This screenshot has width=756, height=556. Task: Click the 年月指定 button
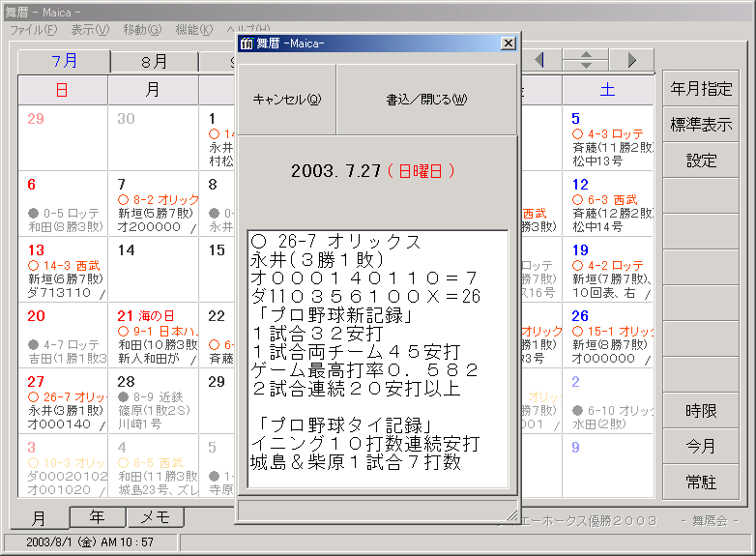click(x=701, y=89)
